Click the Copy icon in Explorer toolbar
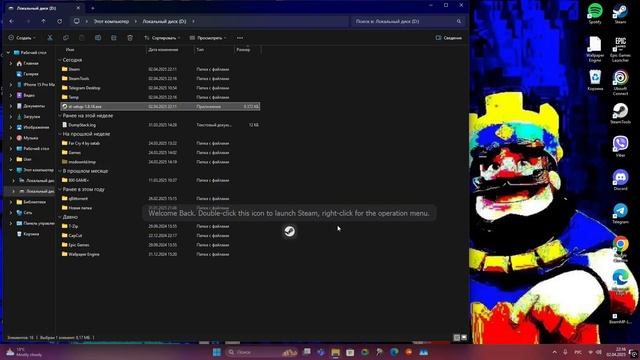The height and width of the screenshot is (360, 640). pos(66,38)
